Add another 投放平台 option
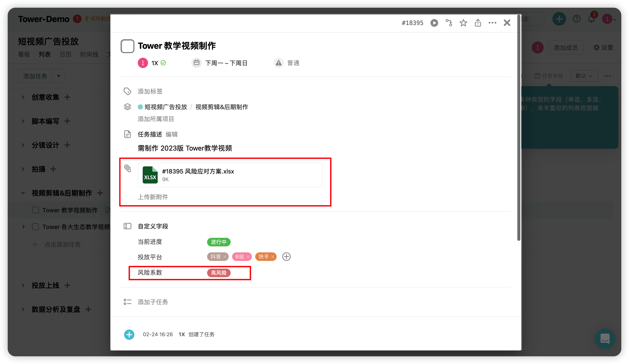Viewport: 629px width, 364px height. (286, 257)
